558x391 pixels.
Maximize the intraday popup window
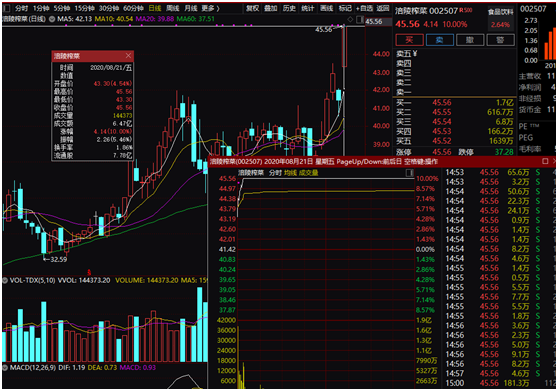pos(545,162)
